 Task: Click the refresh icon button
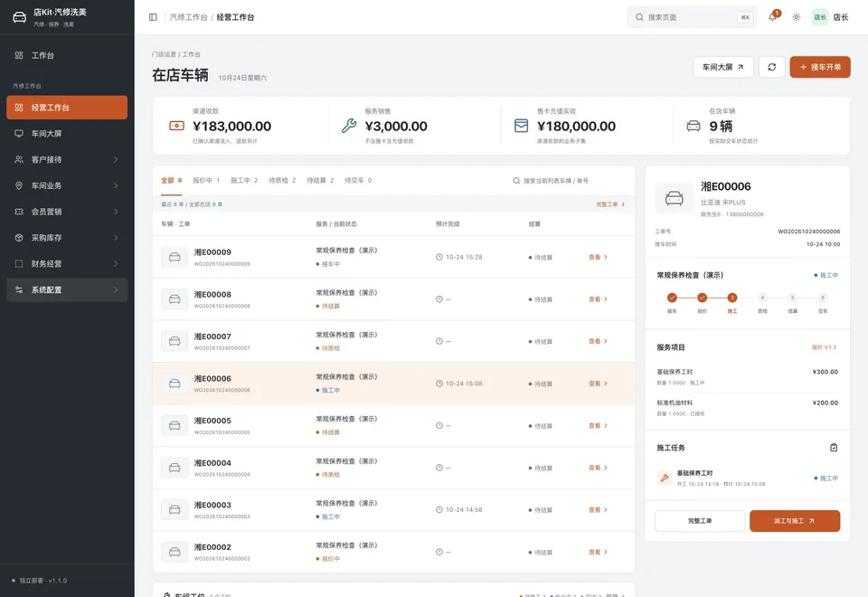(771, 67)
